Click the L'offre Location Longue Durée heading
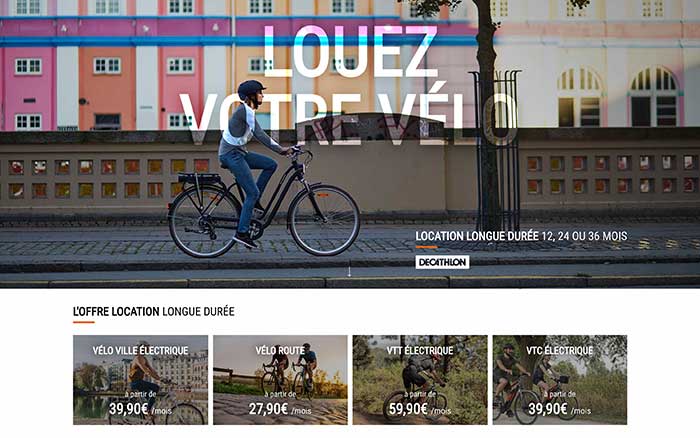Image resolution: width=700 pixels, height=438 pixels. 154,311
